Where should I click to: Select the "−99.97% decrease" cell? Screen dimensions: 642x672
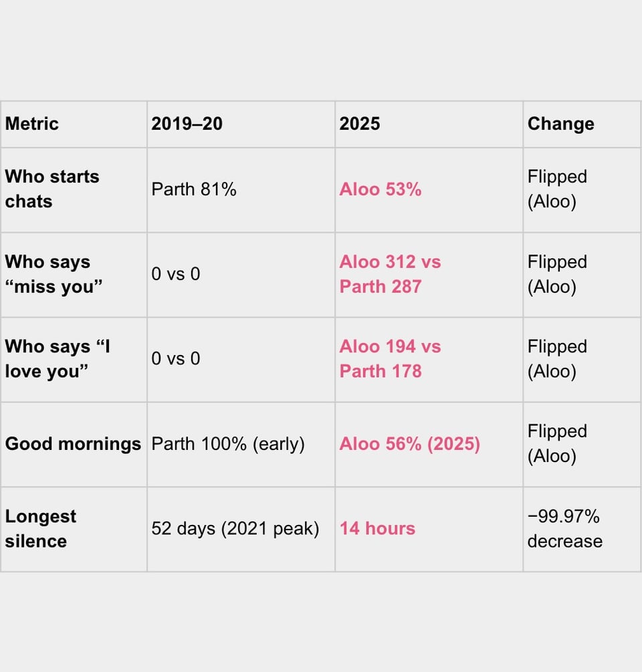click(564, 528)
